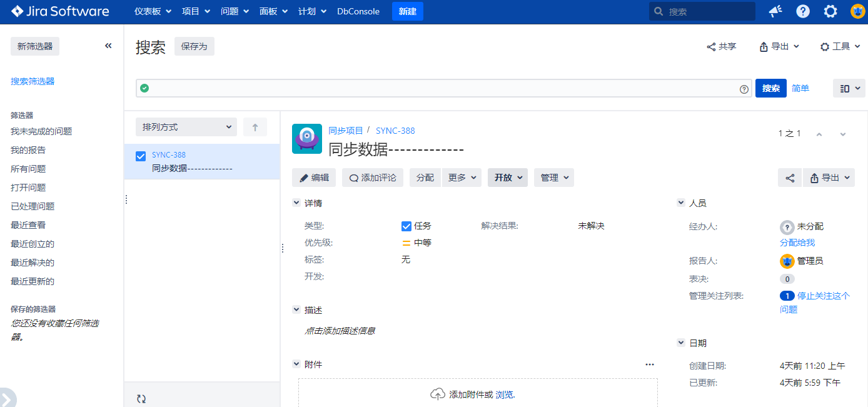The image size is (868, 407).
Task: Click the refresh results icon
Action: (x=141, y=398)
